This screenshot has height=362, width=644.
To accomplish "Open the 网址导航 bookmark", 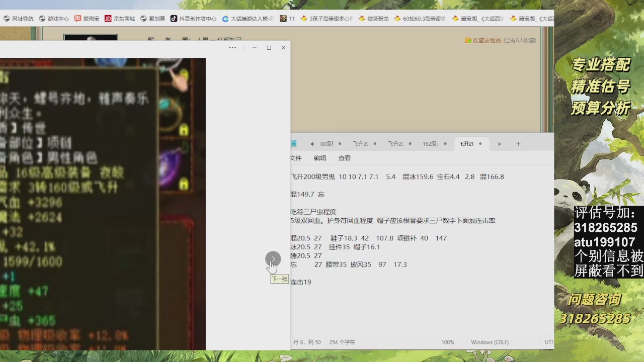I will (19, 19).
